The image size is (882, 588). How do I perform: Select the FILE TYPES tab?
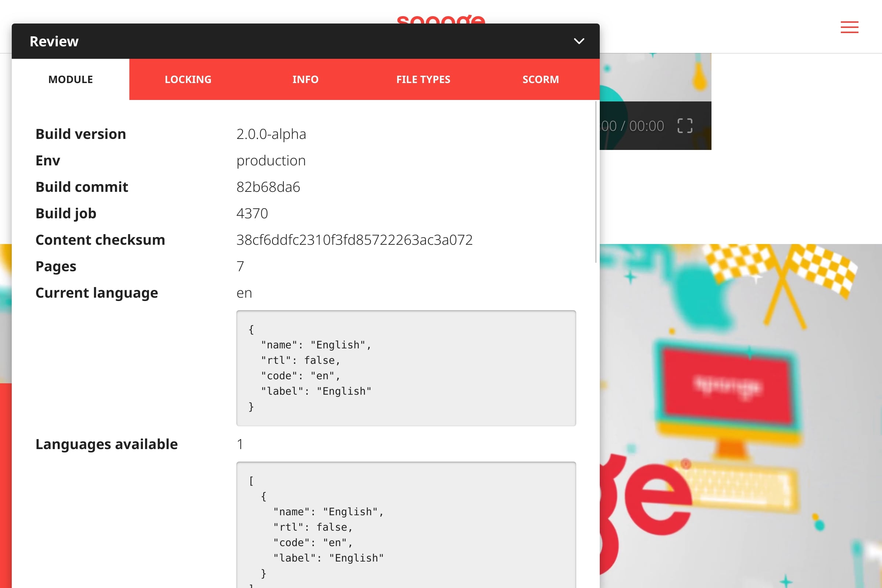pyautogui.click(x=423, y=79)
